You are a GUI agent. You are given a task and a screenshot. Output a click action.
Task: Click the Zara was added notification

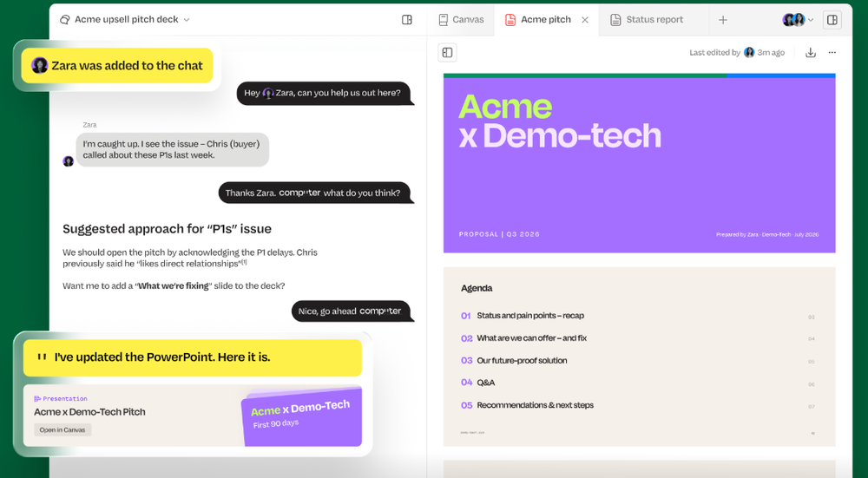click(x=117, y=65)
